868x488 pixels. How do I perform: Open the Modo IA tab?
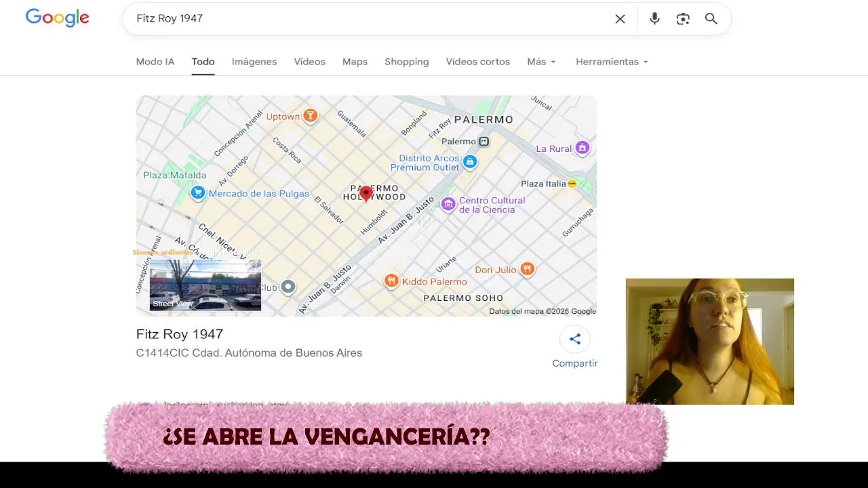click(155, 62)
